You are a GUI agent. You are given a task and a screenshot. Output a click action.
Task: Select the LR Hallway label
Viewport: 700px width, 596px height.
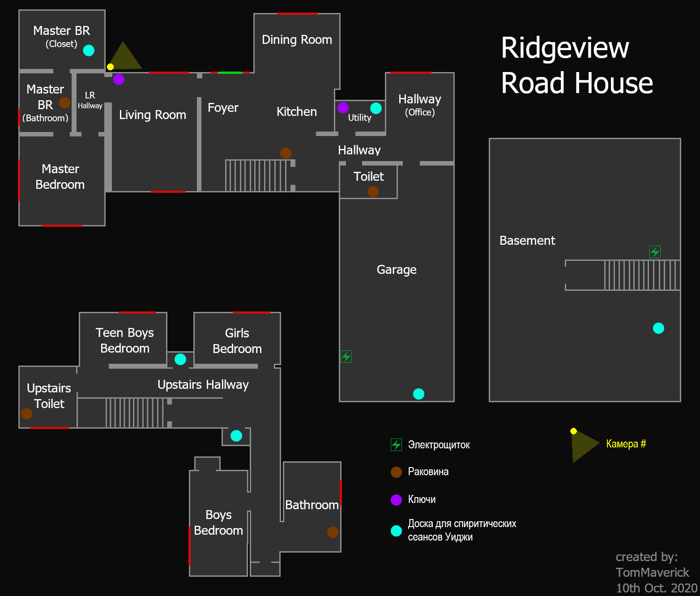pyautogui.click(x=90, y=100)
